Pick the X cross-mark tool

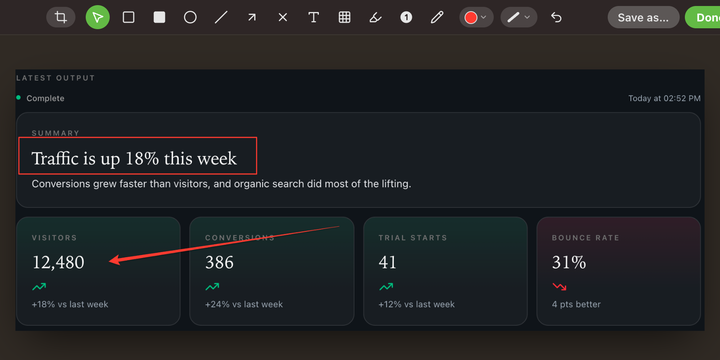point(283,17)
